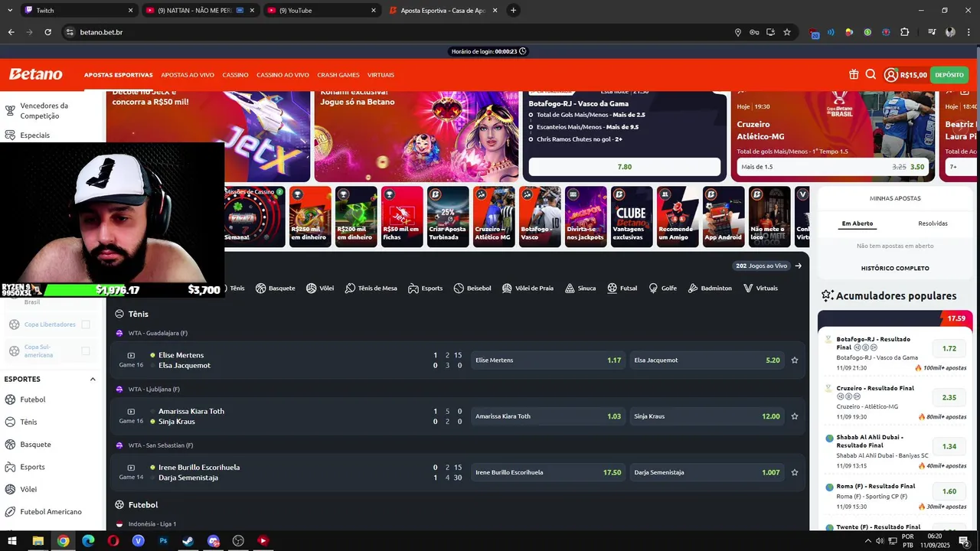Viewport: 980px width, 551px height.
Task: Select Virtuais sport filter
Action: coord(760,289)
